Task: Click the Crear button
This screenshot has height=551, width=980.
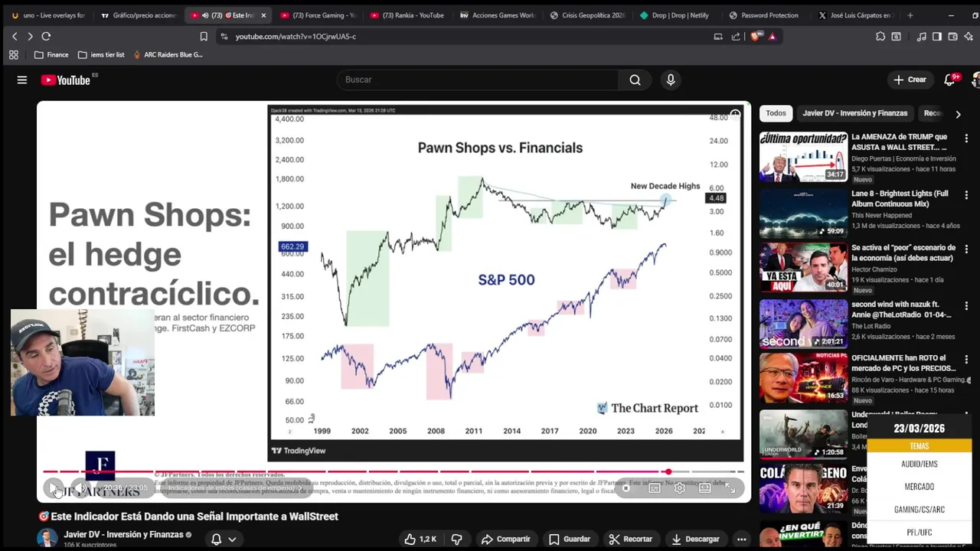Action: click(x=910, y=80)
